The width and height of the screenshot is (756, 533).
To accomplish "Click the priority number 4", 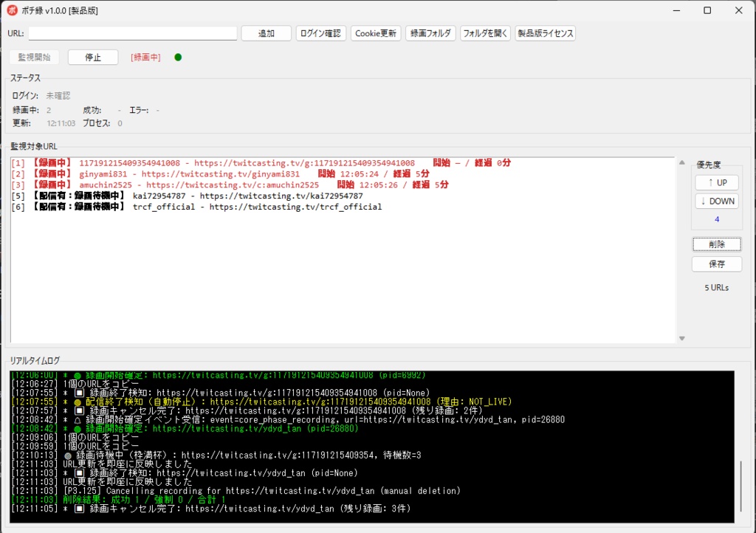I will (x=717, y=219).
